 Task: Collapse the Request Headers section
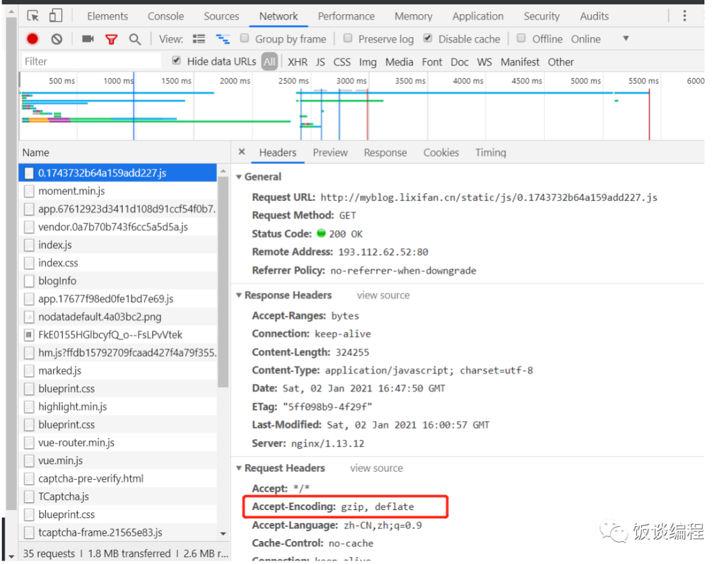tap(239, 468)
